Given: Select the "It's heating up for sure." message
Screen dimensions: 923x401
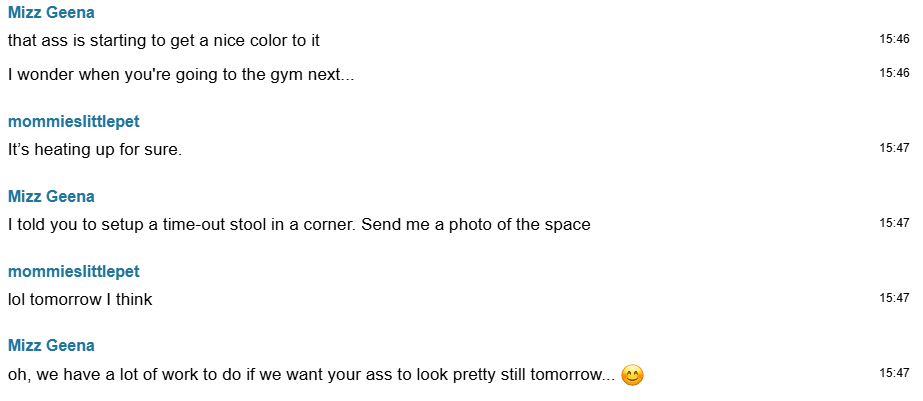Looking at the screenshot, I should tap(95, 150).
